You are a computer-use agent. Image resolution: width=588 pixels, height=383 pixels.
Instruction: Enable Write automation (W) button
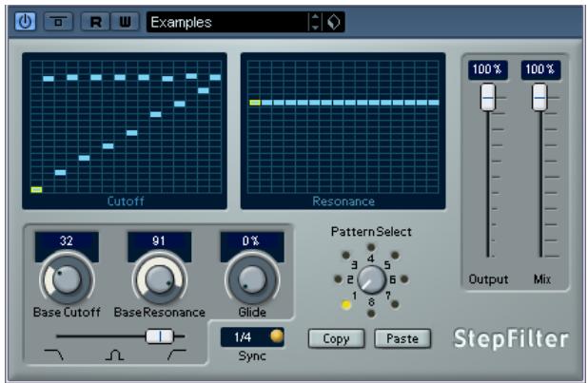[x=125, y=22]
